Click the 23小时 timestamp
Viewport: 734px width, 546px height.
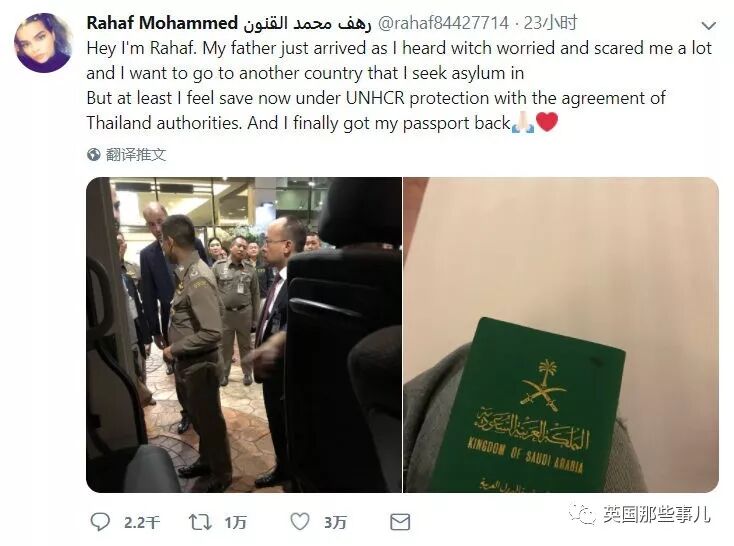coord(550,23)
